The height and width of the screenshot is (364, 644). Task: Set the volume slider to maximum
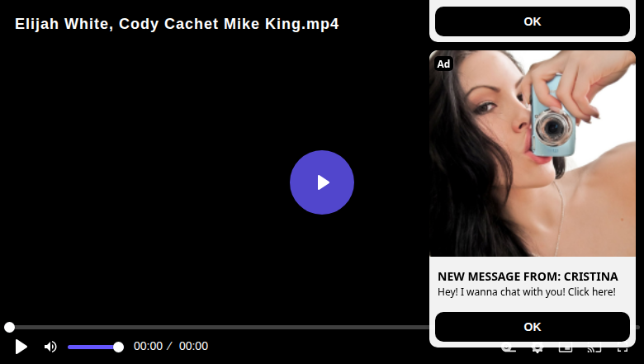pos(118,347)
